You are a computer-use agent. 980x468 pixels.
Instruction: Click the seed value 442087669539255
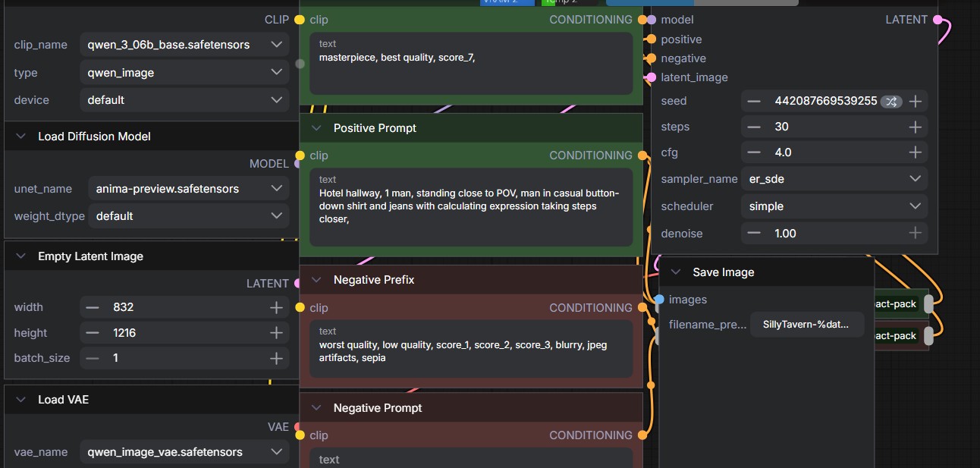point(825,101)
